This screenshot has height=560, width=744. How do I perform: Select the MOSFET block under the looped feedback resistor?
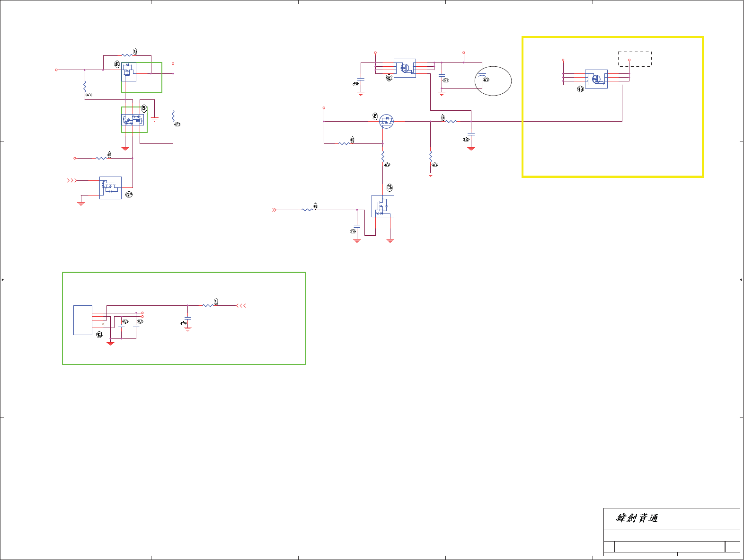coord(129,72)
